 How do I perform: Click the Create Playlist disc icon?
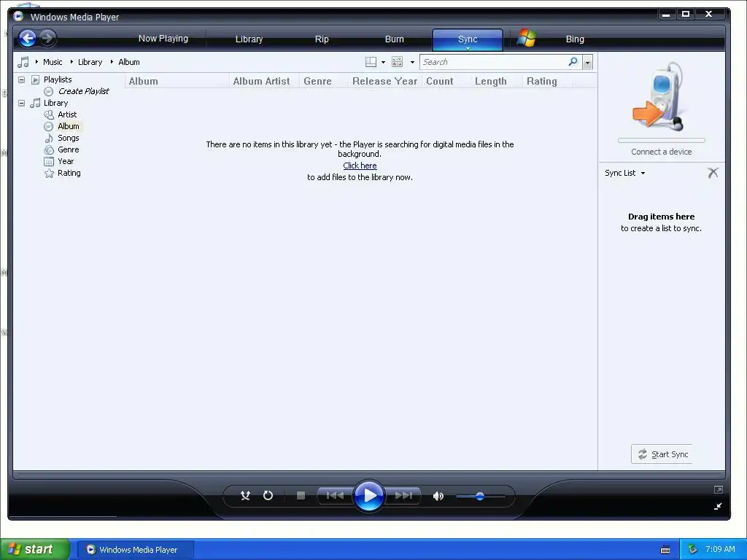[49, 91]
